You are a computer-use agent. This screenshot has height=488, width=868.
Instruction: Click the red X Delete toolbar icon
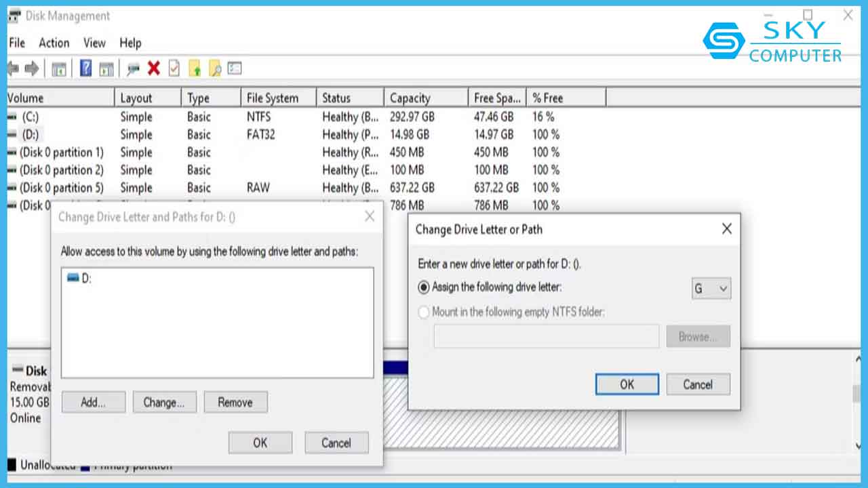(154, 68)
